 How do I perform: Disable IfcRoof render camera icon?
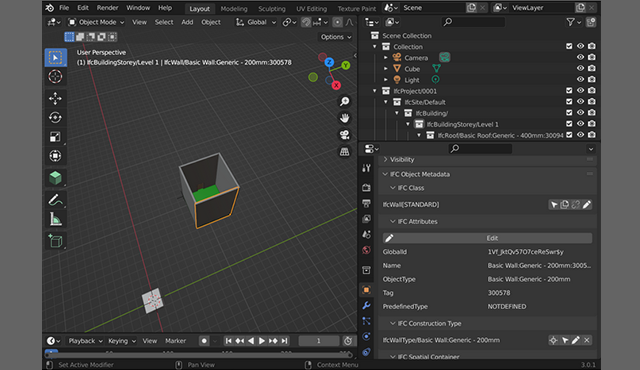pyautogui.click(x=591, y=135)
